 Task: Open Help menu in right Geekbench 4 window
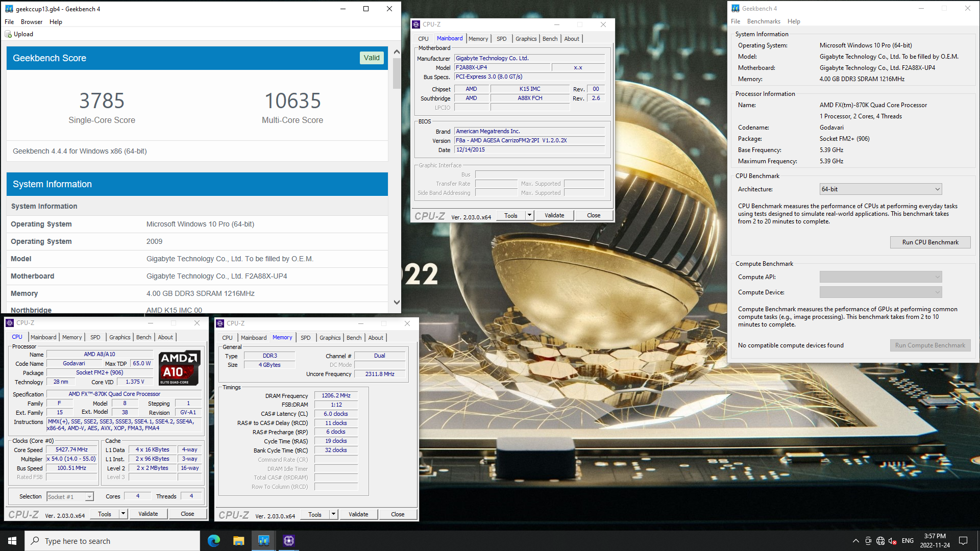[794, 21]
